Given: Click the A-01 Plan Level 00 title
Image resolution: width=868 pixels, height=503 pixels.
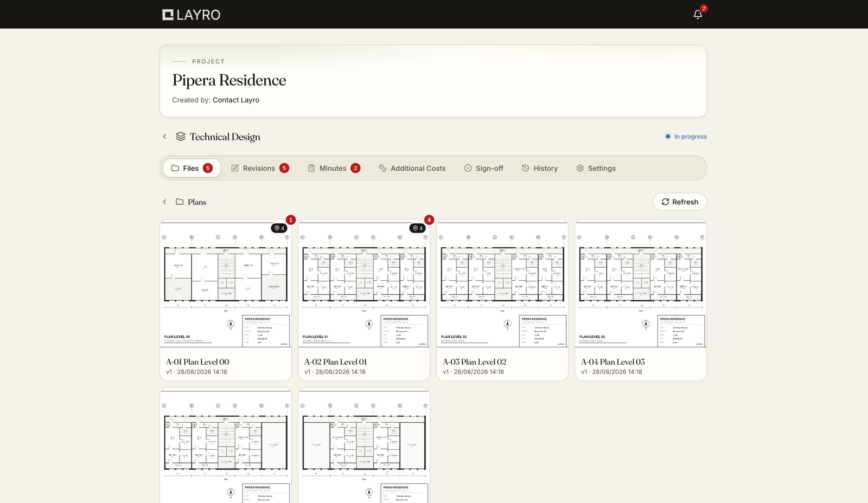Looking at the screenshot, I should pos(197,362).
